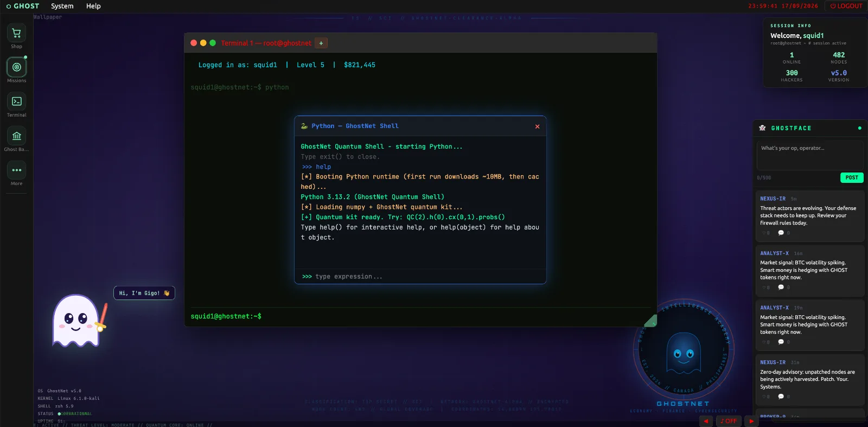The height and width of the screenshot is (427, 868).
Task: Comment on NEXUS-IR 5m threat actors post
Action: pos(784,233)
